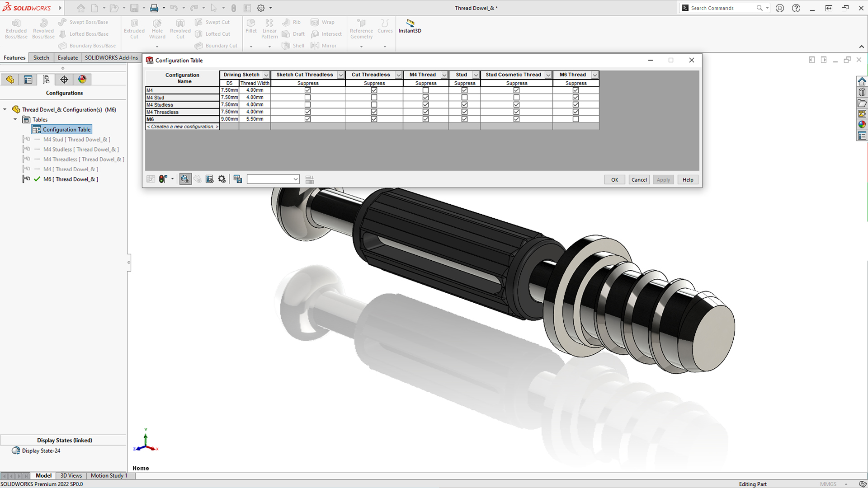Select M4 Studless configuration row
This screenshot has height=488, width=868.
tap(182, 104)
